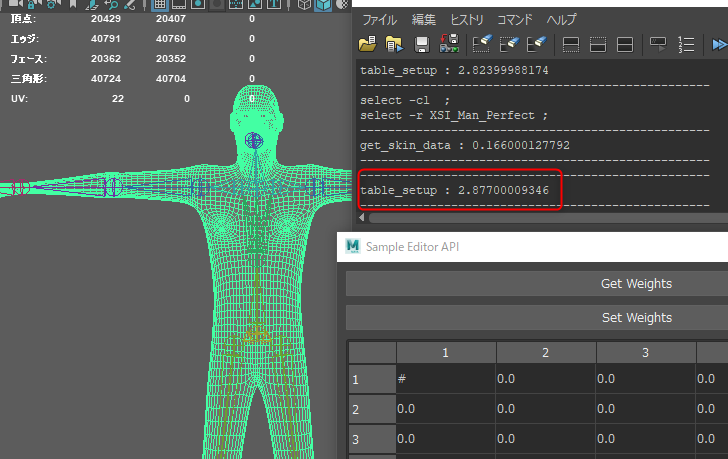The image size is (728, 459).
Task: Click Save Script to Shelf icon
Action: coord(449,44)
